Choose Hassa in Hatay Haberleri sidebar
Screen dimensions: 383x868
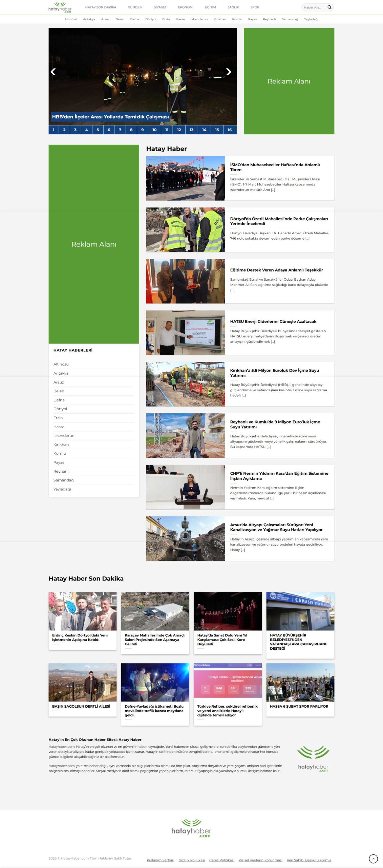click(59, 427)
